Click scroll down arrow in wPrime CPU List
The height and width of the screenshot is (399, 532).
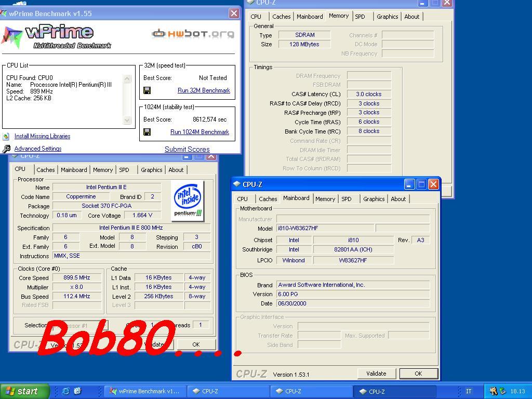[x=127, y=120]
